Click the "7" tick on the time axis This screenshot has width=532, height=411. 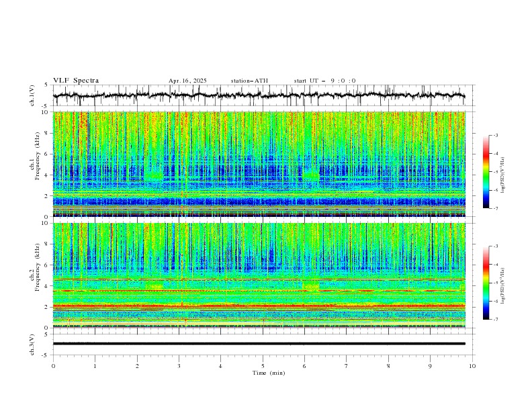(x=347, y=366)
